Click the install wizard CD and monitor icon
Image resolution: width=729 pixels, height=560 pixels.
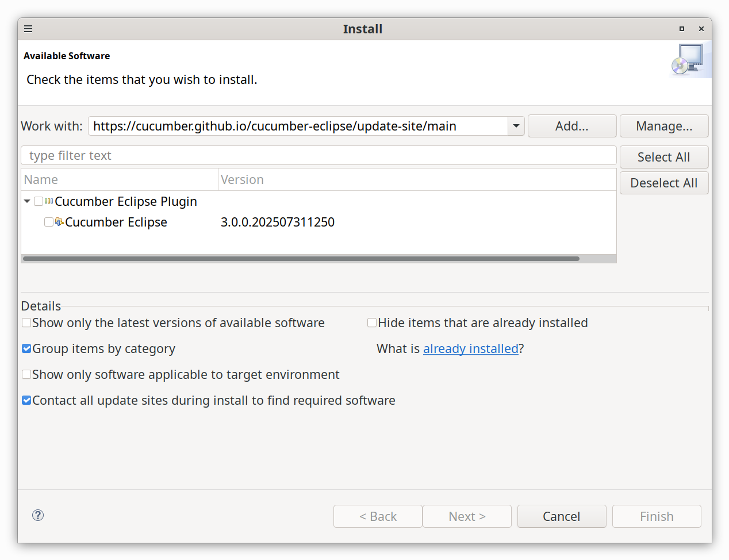tap(690, 60)
